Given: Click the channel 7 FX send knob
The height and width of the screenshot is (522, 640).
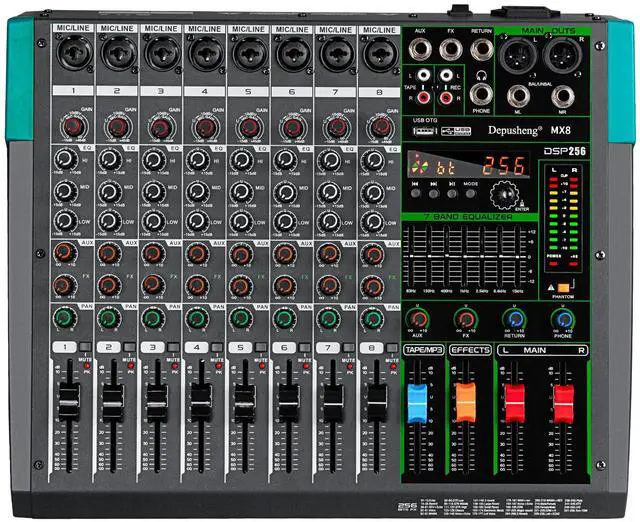Looking at the screenshot, I should coord(329,285).
